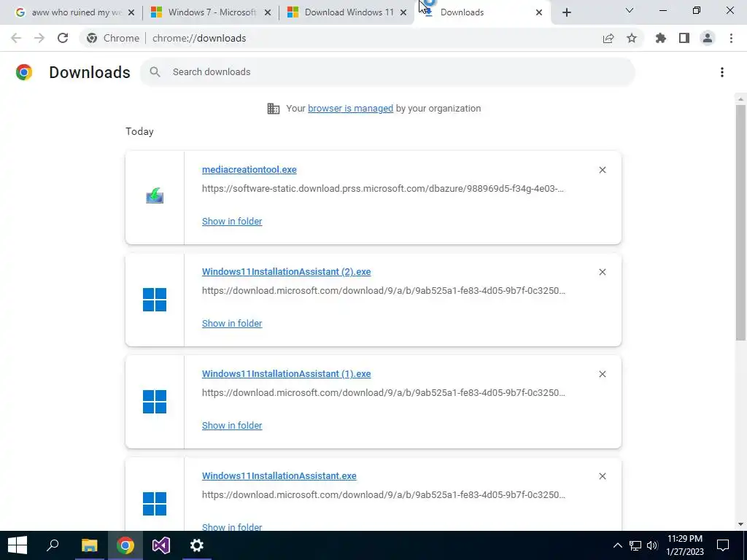The height and width of the screenshot is (560, 747).
Task: Click the Chrome taskbar icon
Action: [x=125, y=545]
